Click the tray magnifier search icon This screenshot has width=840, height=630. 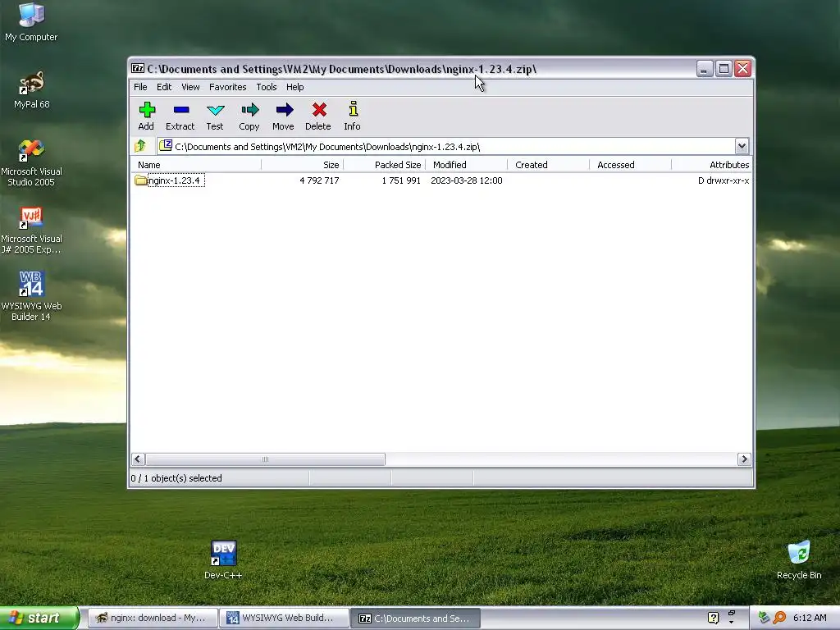tap(779, 618)
